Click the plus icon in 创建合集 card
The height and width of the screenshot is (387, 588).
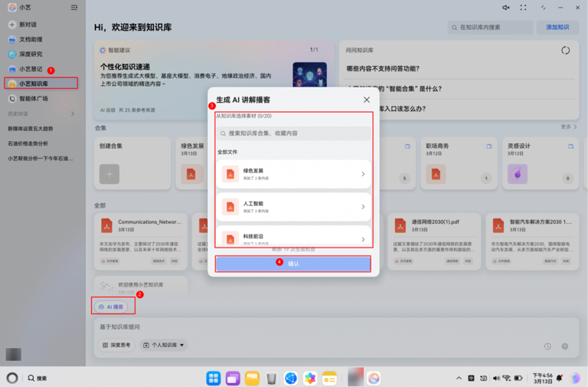coord(109,174)
